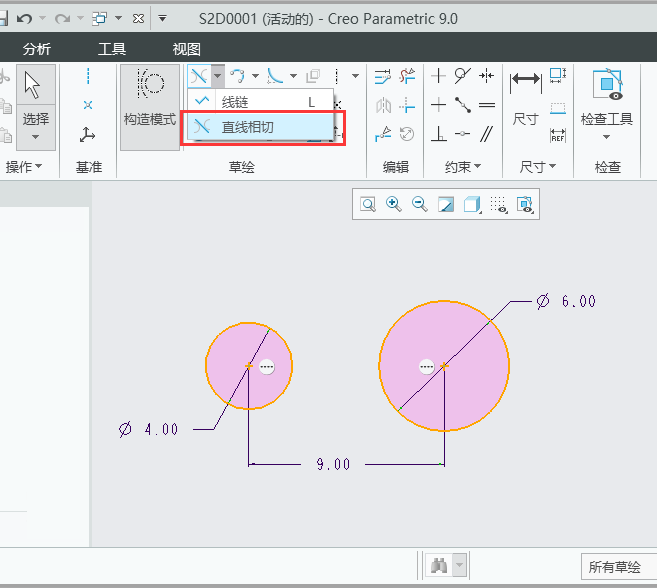The width and height of the screenshot is (657, 588).
Task: Click the active line tangent tool icon
Action: (x=199, y=76)
